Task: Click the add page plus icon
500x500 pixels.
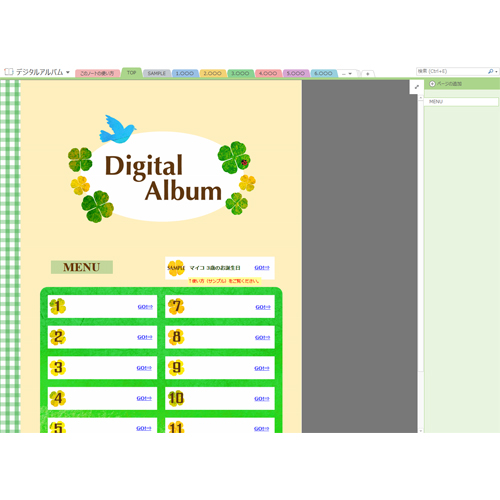Action: 432,84
